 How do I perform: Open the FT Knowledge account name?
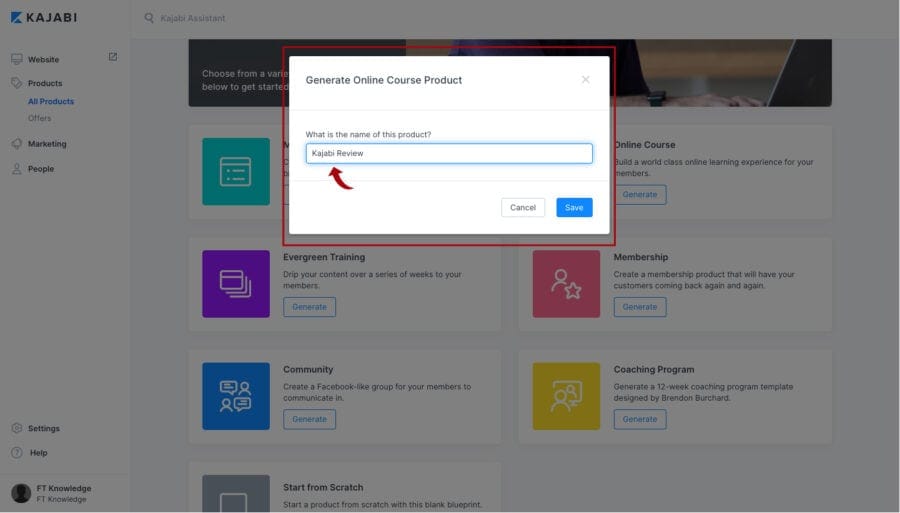pyautogui.click(x=64, y=488)
